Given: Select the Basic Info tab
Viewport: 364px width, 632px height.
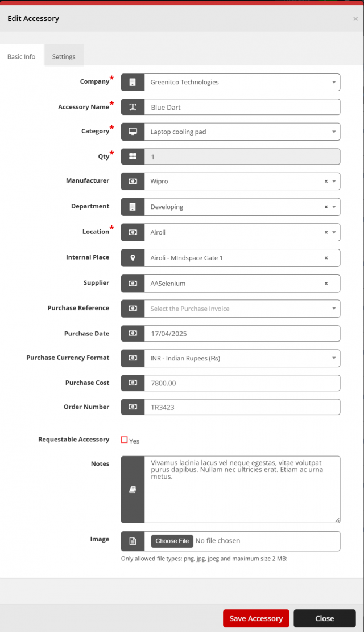Looking at the screenshot, I should click(22, 56).
